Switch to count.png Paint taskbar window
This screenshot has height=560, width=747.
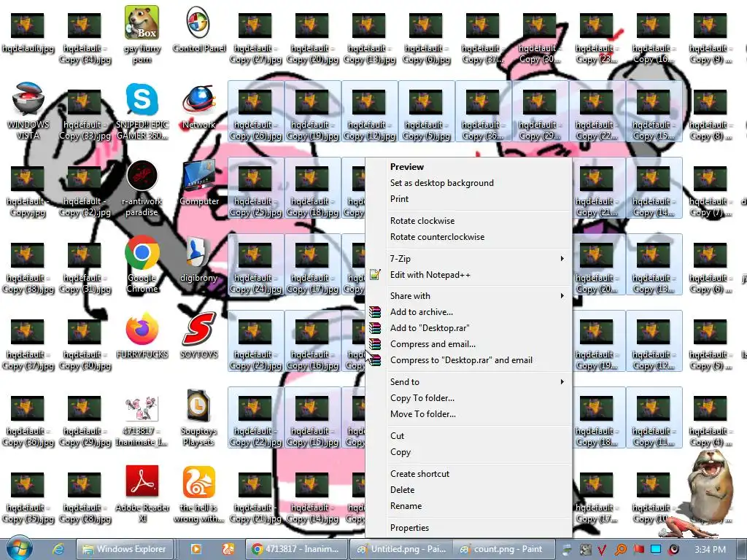coord(504,549)
